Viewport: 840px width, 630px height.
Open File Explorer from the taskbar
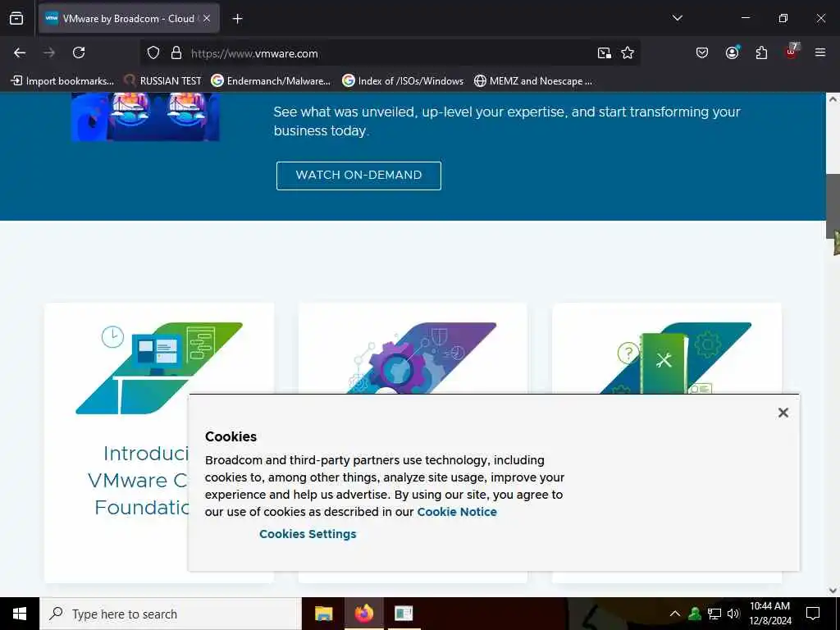point(323,614)
